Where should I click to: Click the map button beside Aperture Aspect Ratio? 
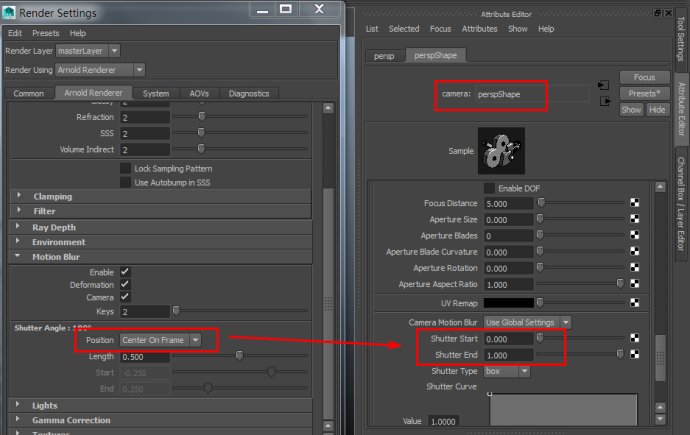(x=634, y=284)
